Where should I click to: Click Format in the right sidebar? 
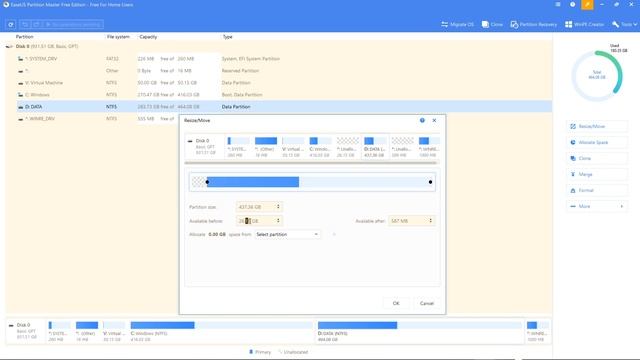click(597, 190)
